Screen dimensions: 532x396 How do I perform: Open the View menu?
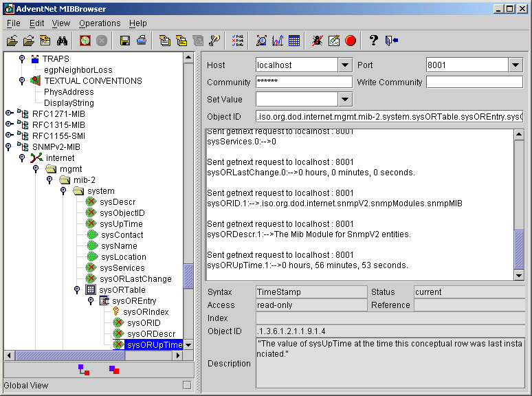(x=61, y=23)
